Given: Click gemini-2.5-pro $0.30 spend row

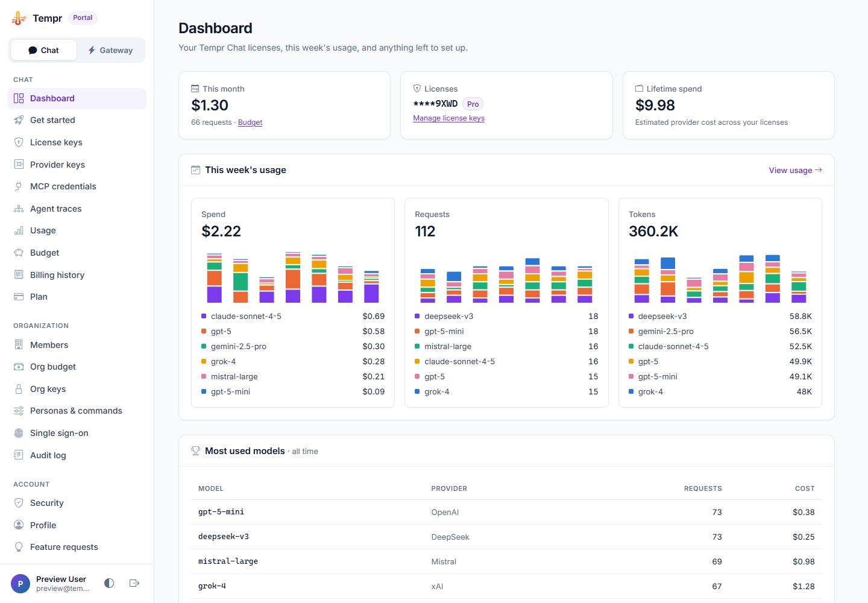Looking at the screenshot, I should coord(293,346).
